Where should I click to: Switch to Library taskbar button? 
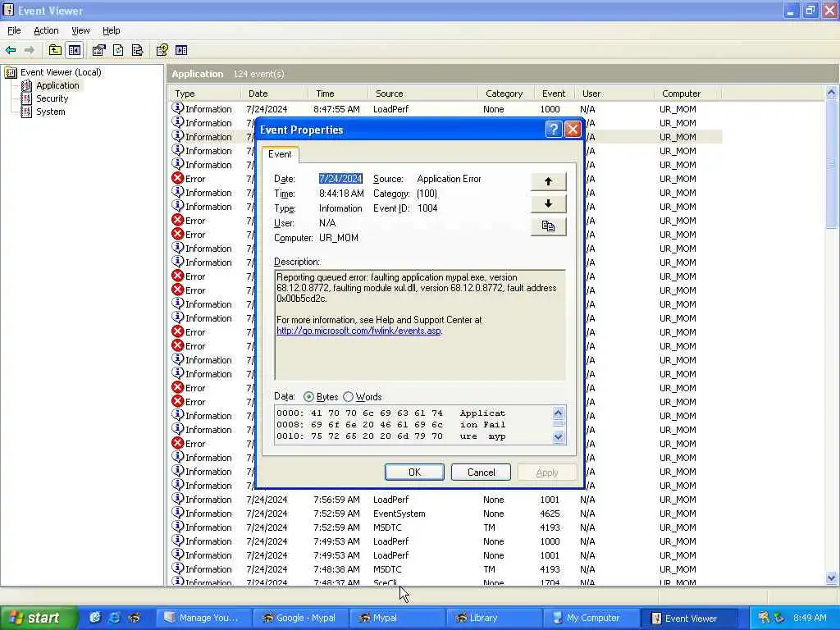493,618
